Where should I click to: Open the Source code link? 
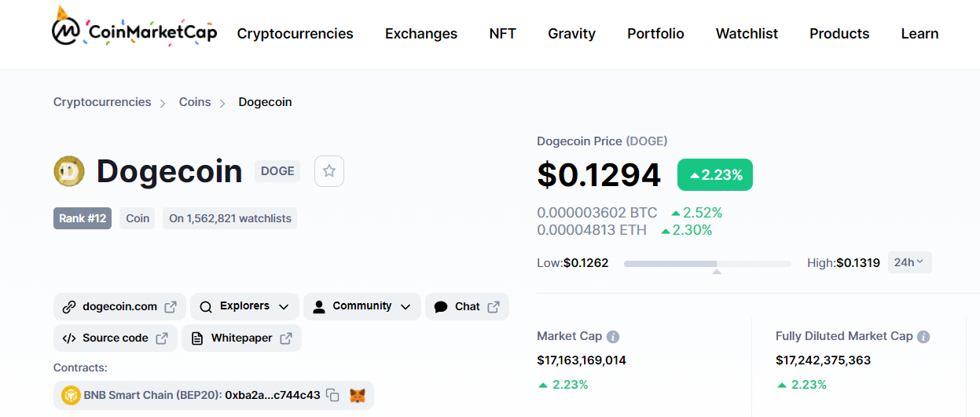coord(116,338)
